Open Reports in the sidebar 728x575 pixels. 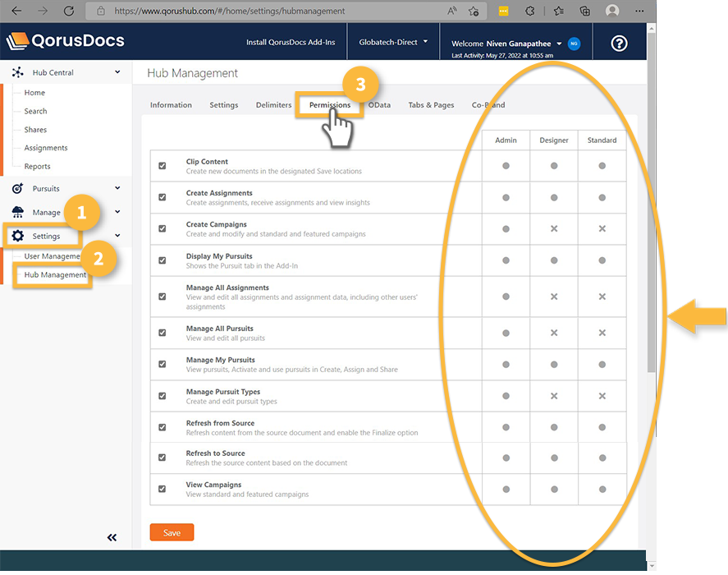point(37,167)
